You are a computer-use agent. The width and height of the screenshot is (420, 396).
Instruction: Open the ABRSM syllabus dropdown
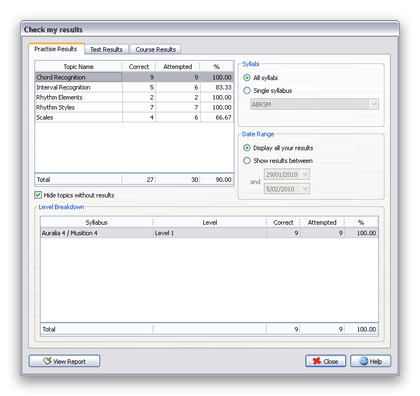(x=374, y=104)
